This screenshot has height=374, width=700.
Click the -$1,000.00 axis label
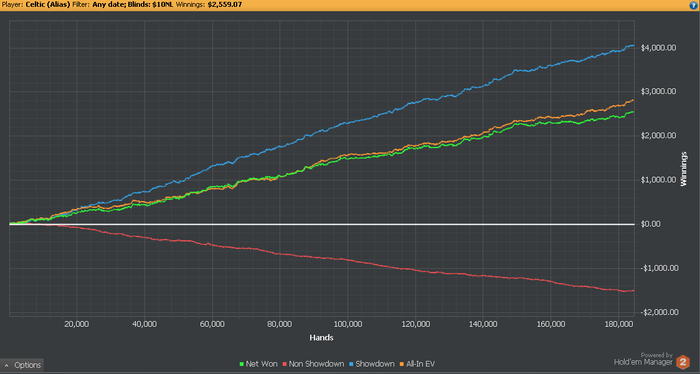[659, 268]
